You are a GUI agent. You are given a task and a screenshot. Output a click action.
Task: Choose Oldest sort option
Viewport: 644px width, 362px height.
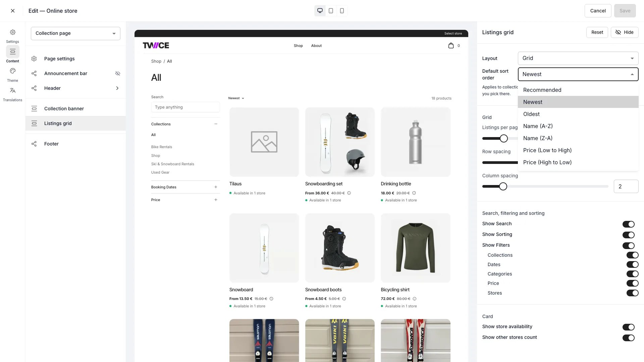click(578, 114)
